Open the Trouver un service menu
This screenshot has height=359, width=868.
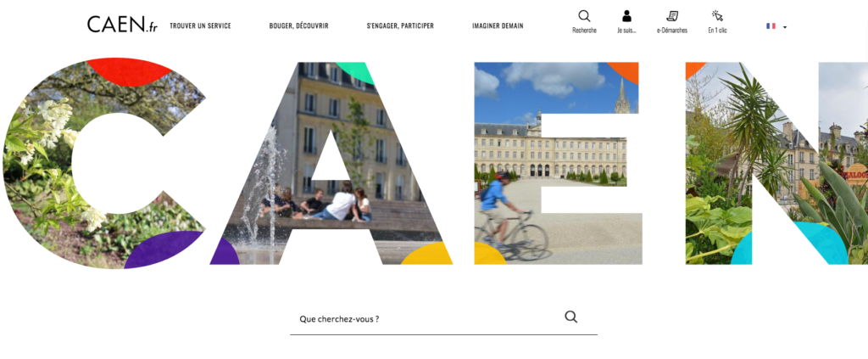[x=200, y=26]
